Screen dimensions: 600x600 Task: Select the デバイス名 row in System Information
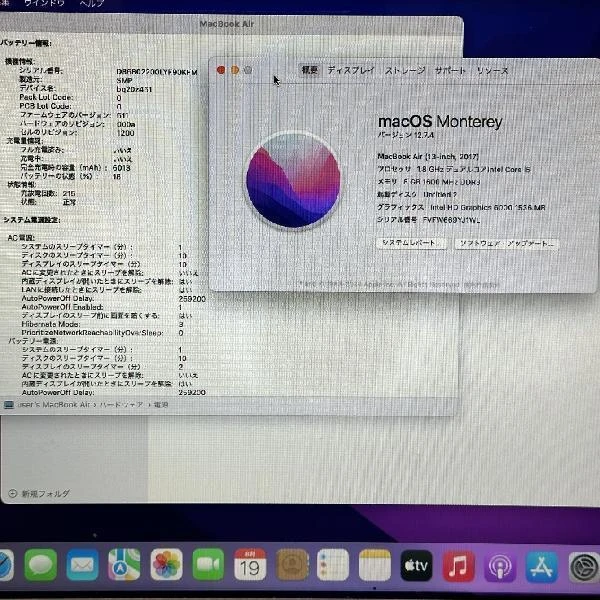click(86, 89)
